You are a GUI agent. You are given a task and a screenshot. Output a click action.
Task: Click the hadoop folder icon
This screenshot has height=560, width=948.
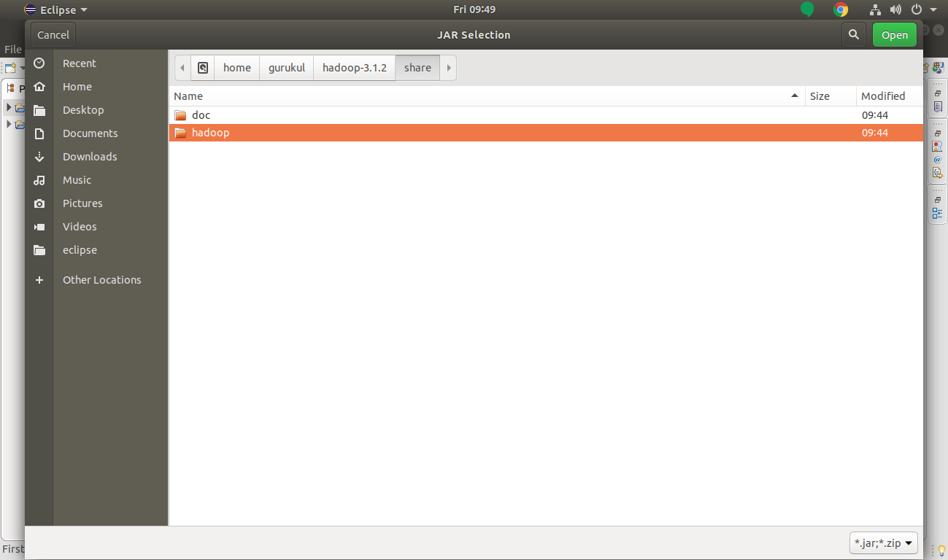click(x=180, y=133)
